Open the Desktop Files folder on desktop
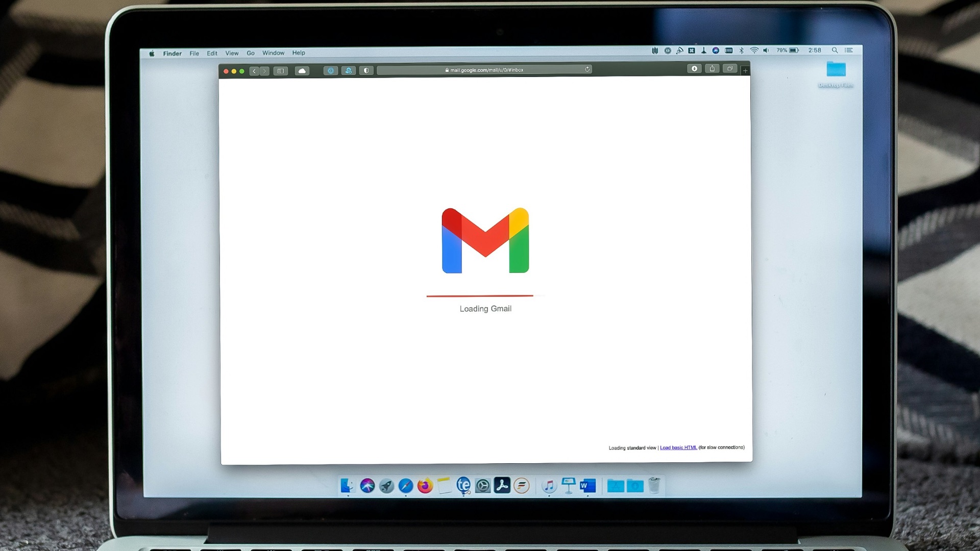Viewport: 980px width, 551px height. [x=836, y=74]
